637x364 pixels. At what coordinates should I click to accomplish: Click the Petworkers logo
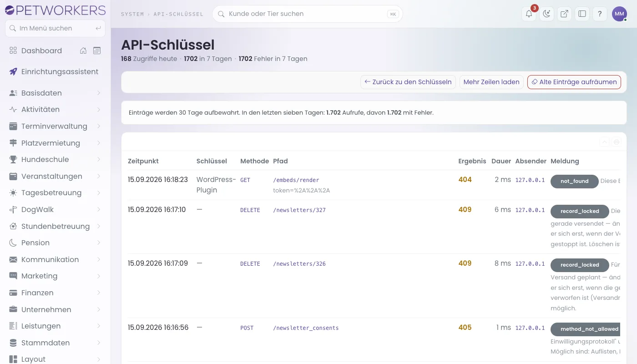(55, 10)
